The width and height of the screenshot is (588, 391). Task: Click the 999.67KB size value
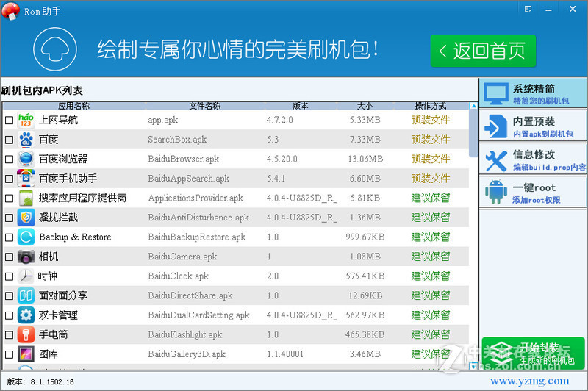tap(365, 237)
